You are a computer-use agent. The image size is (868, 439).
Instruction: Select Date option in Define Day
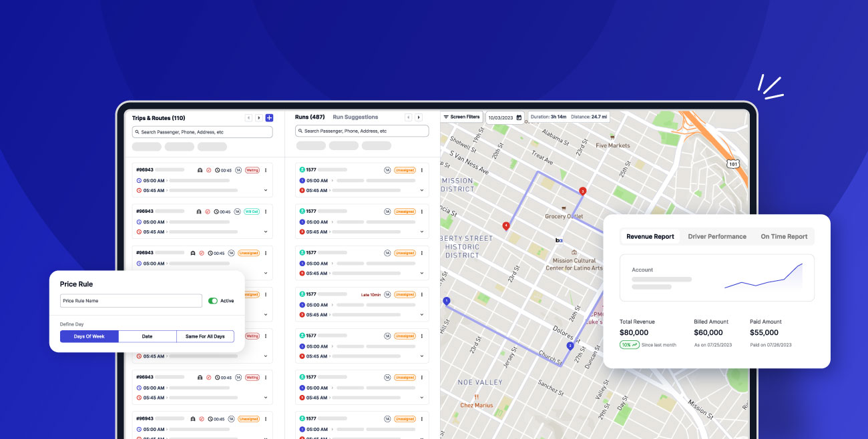coord(148,336)
